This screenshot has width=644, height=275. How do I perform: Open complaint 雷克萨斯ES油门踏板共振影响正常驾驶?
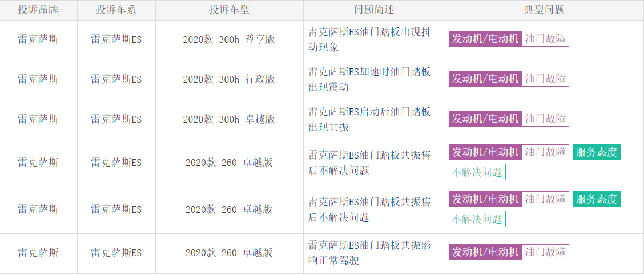click(x=369, y=253)
